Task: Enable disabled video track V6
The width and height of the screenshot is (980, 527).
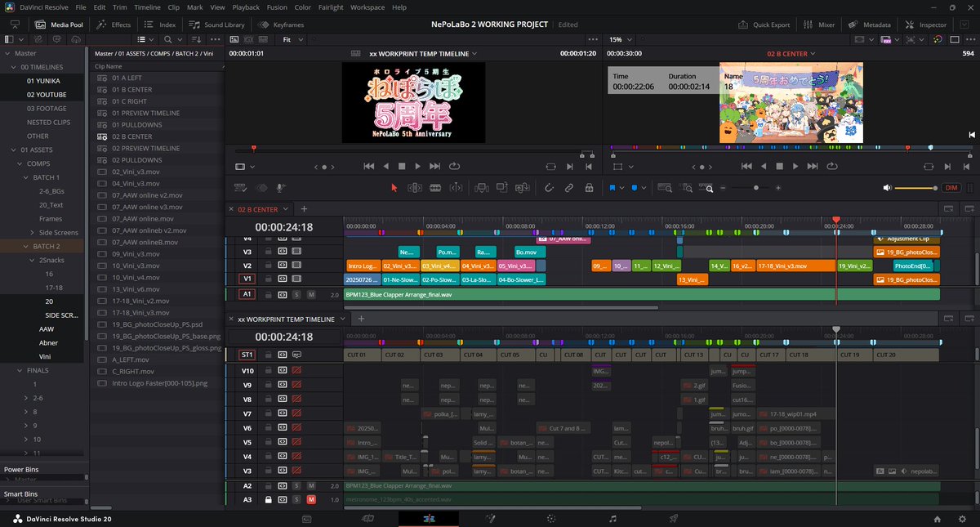Action: click(297, 427)
